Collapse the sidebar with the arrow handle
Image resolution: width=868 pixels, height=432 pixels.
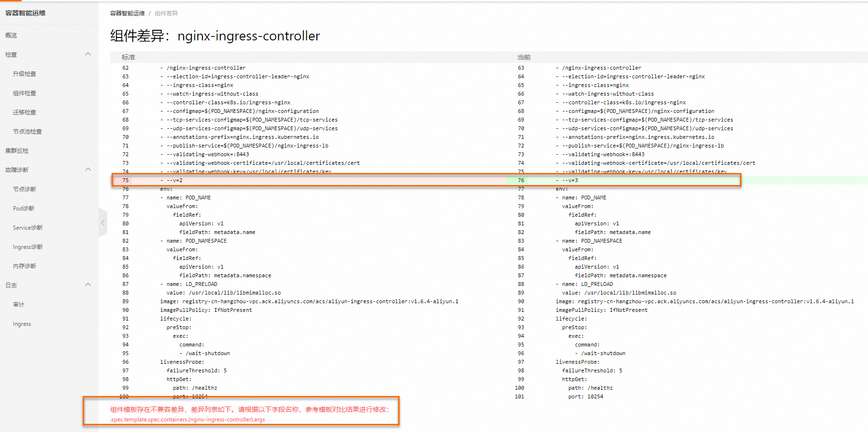(102, 222)
